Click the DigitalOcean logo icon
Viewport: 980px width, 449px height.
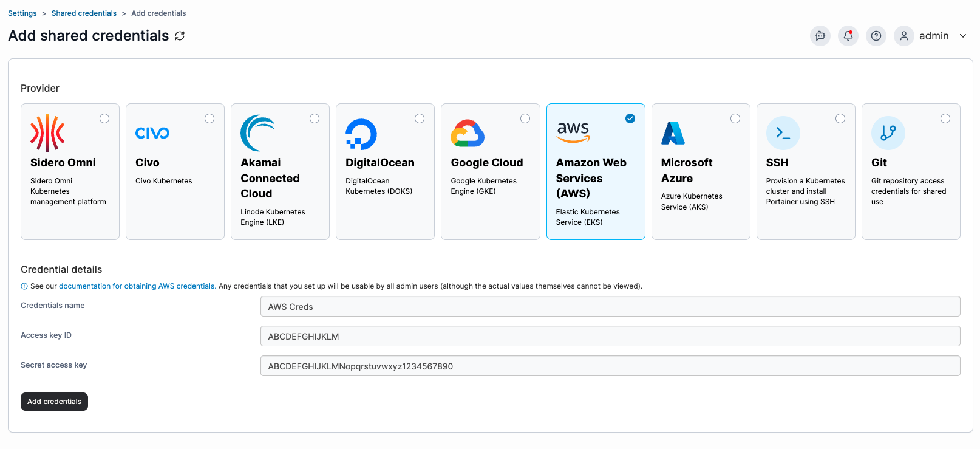coord(361,134)
